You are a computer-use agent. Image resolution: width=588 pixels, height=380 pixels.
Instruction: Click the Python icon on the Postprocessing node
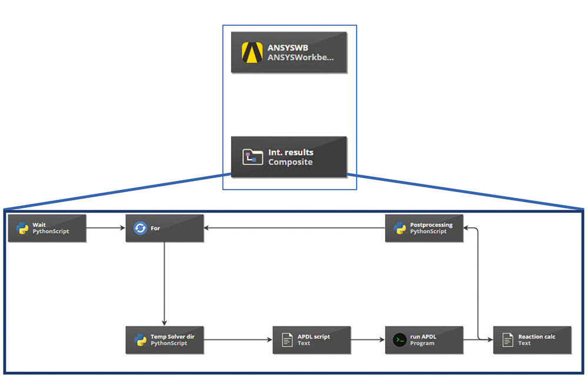pos(400,228)
